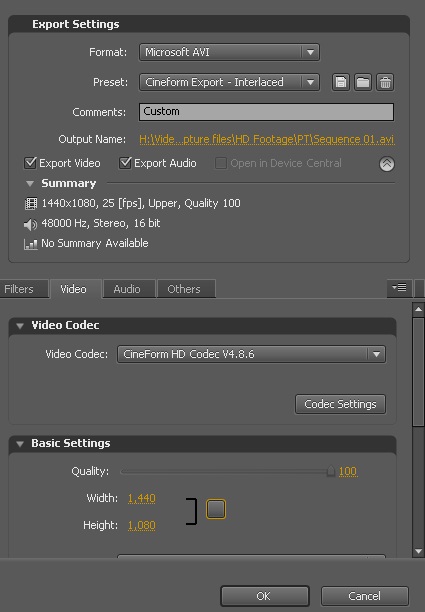425x612 pixels.
Task: Click the Import Preset folder icon
Action: click(x=363, y=82)
